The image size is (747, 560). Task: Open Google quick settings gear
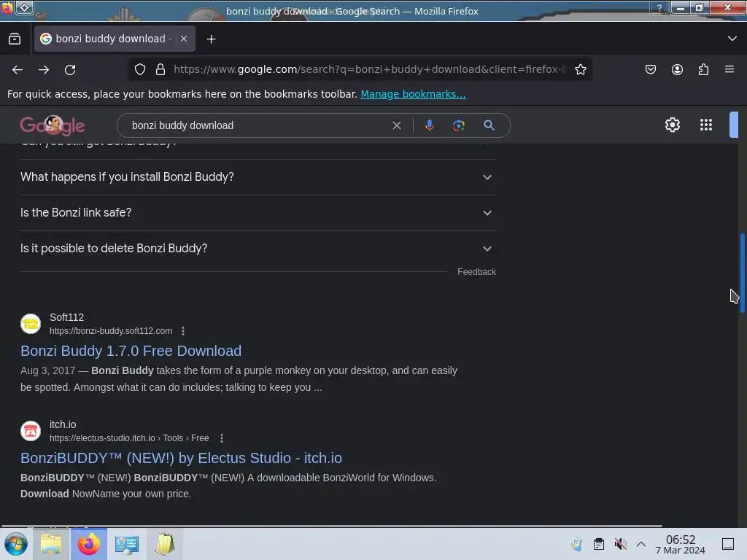pos(672,125)
